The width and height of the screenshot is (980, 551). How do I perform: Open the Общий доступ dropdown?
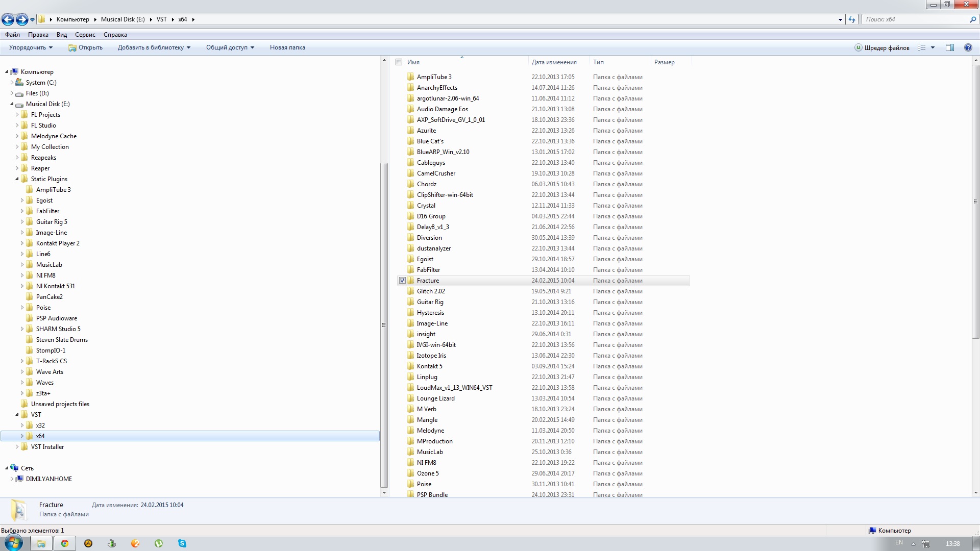230,47
